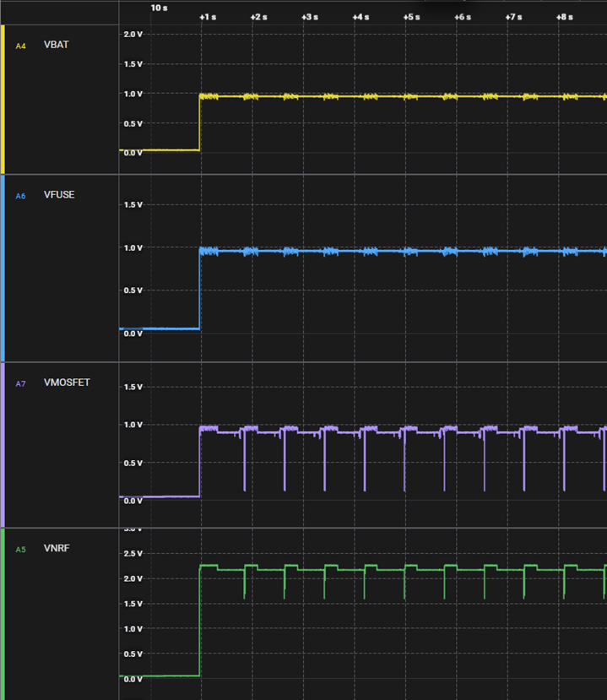The width and height of the screenshot is (607, 700).
Task: Click the 10 s time label
Action: pyautogui.click(x=159, y=7)
